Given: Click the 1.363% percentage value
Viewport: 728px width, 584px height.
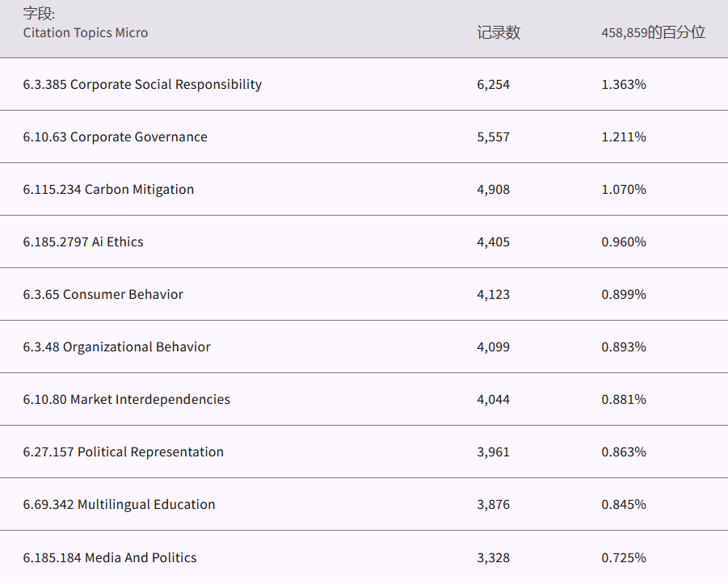Looking at the screenshot, I should [624, 85].
